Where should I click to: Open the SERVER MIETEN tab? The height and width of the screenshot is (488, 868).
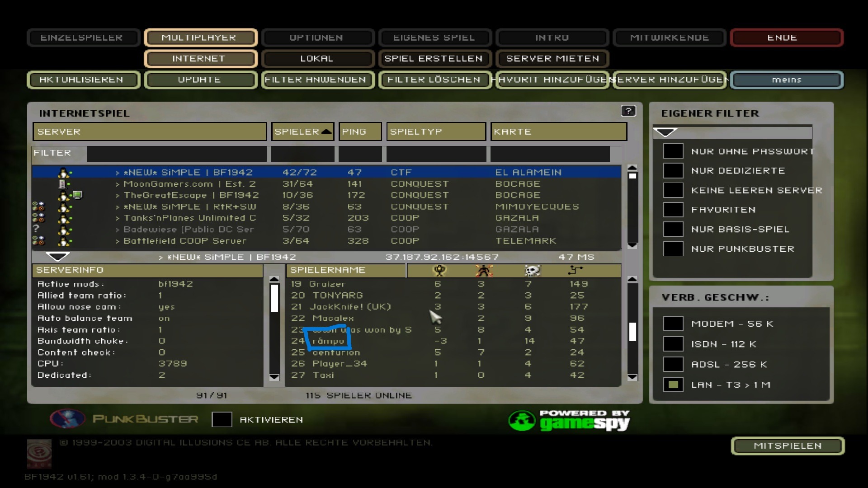pyautogui.click(x=552, y=59)
